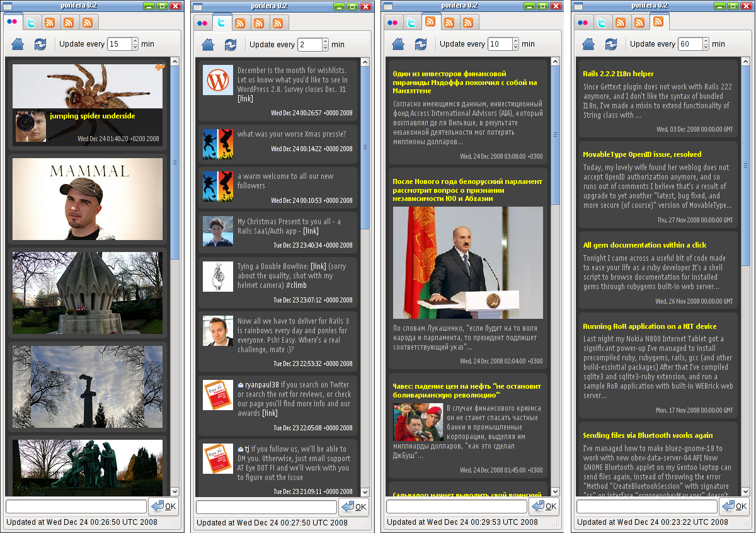Refresh feed in the 2 min window
The height and width of the screenshot is (533, 756).
[x=231, y=44]
